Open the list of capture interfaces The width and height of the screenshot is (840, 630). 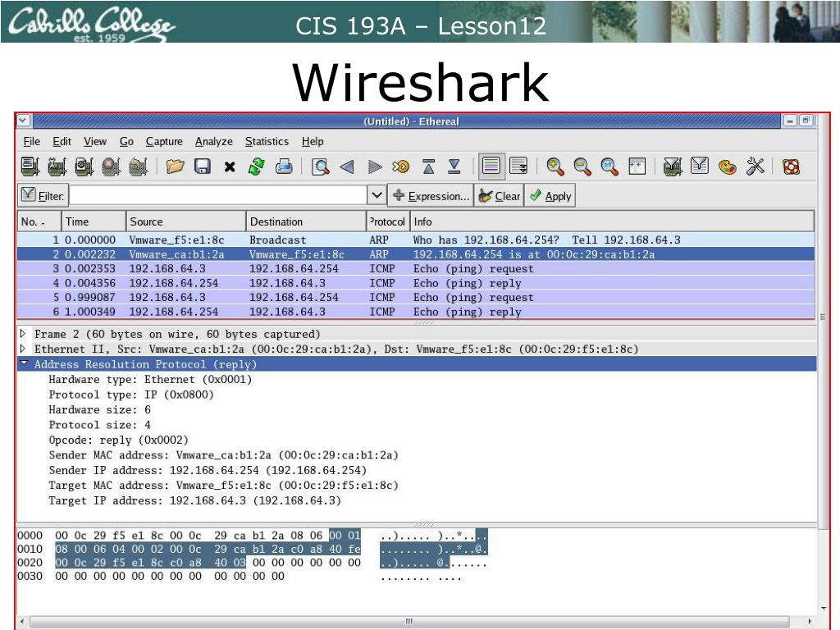click(30, 167)
